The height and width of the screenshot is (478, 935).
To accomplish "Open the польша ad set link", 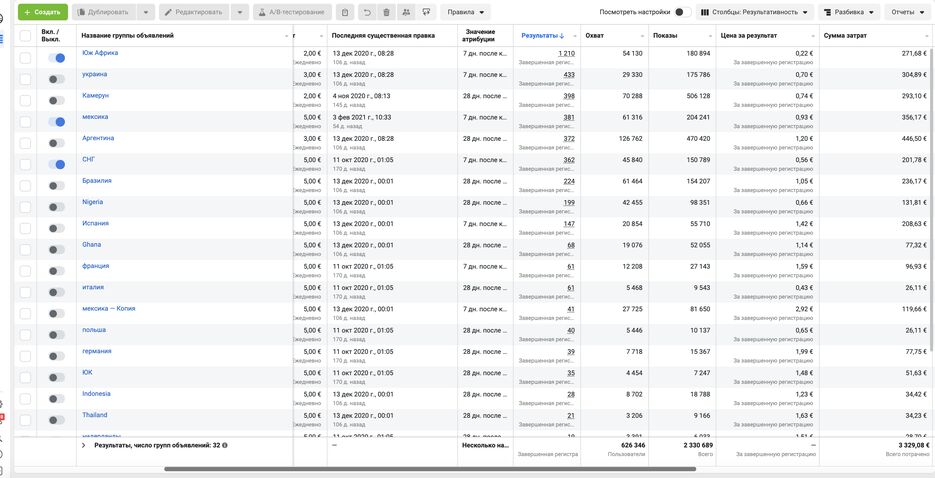I will [x=94, y=330].
